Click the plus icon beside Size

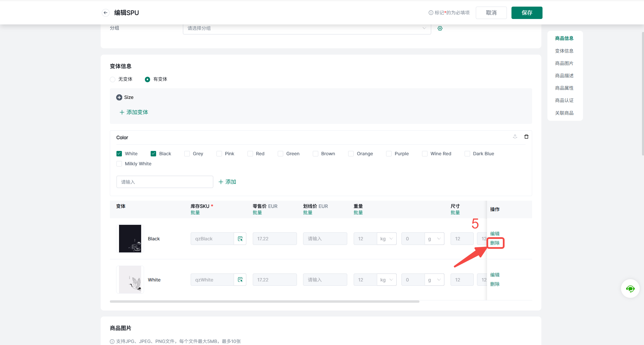pos(119,97)
